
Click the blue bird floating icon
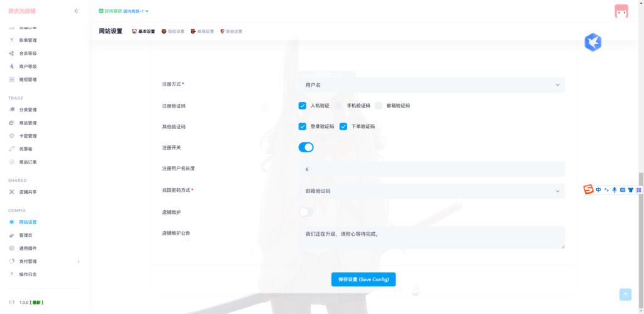pos(592,42)
